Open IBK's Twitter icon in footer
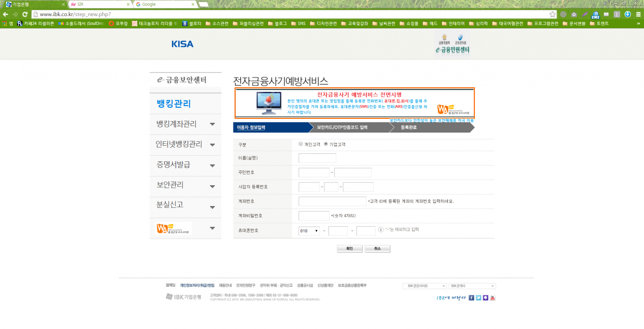Viewport: 644px width, 329px height. (x=479, y=298)
